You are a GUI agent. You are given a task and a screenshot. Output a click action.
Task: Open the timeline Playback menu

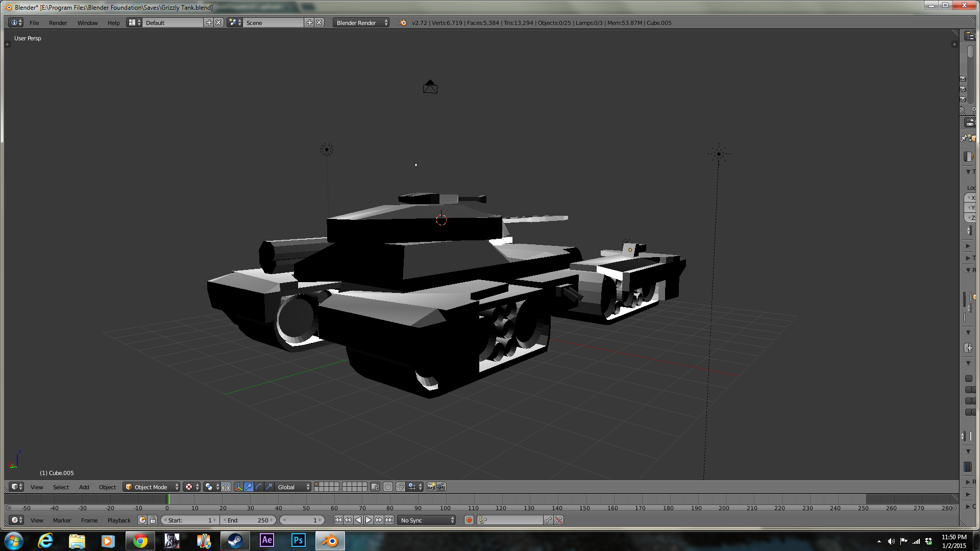[119, 520]
